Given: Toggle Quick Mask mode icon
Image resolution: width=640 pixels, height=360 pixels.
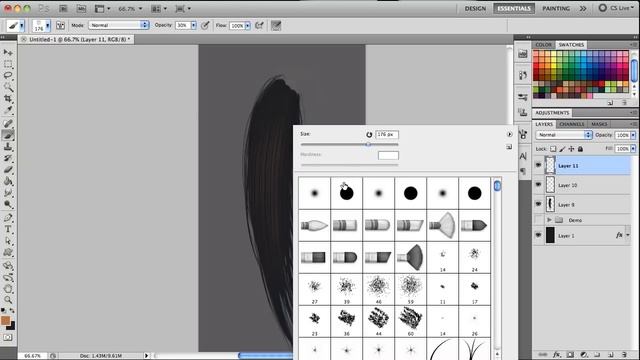Looking at the screenshot, I should pyautogui.click(x=8, y=338).
